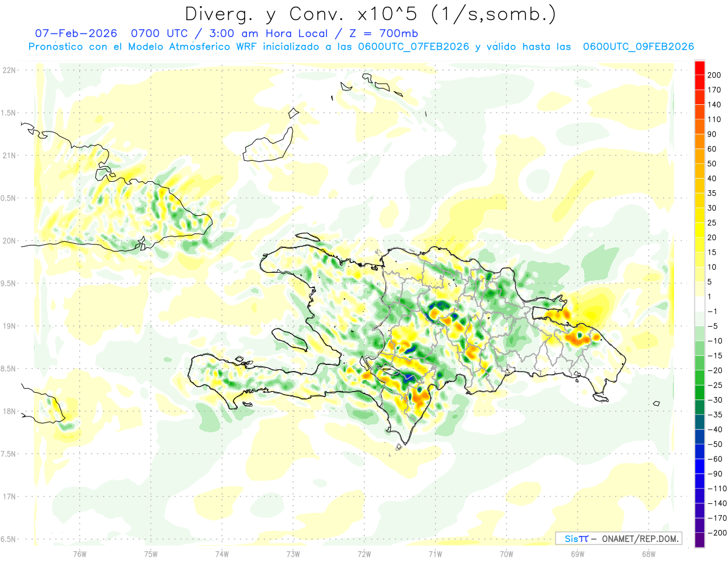Click the positive '90' color bar value
This screenshot has height=562, width=728.
(x=712, y=134)
